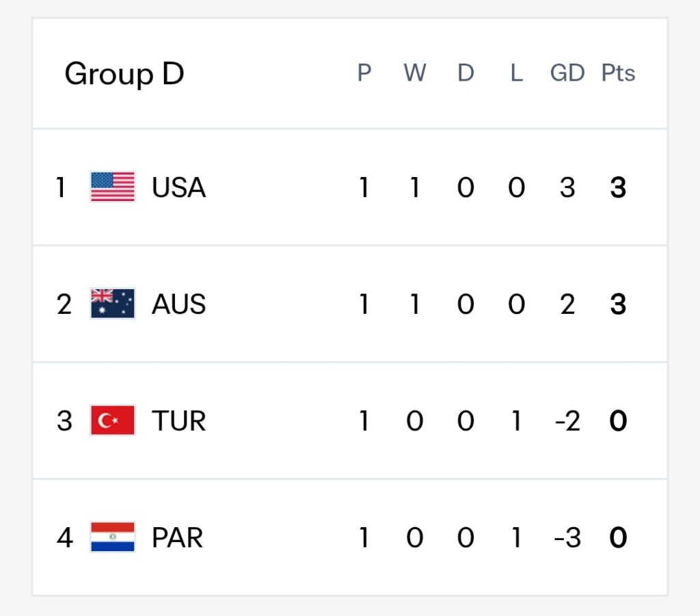
Task: Click Turkey's -2 goal difference
Action: pyautogui.click(x=567, y=421)
